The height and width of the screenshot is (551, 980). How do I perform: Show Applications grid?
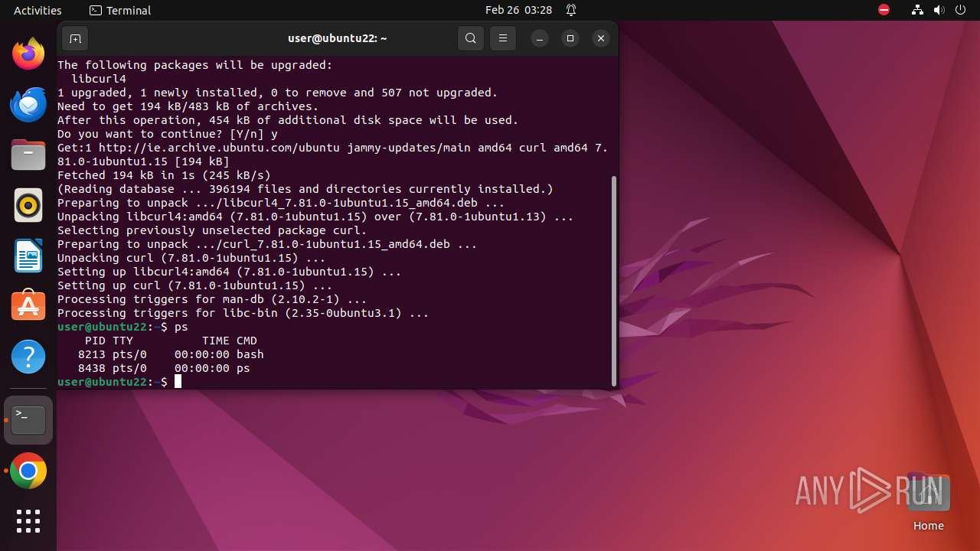click(x=28, y=521)
